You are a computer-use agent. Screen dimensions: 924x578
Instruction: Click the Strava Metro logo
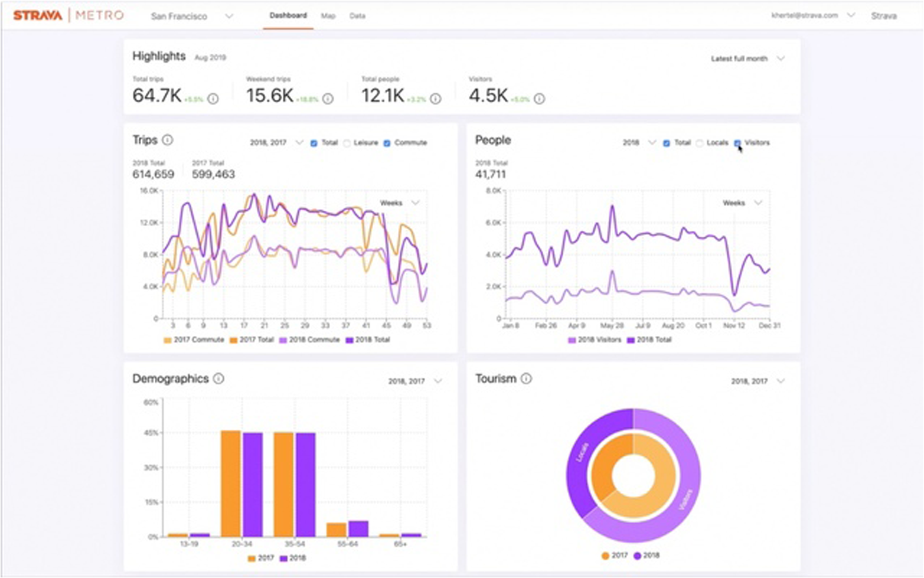click(69, 15)
